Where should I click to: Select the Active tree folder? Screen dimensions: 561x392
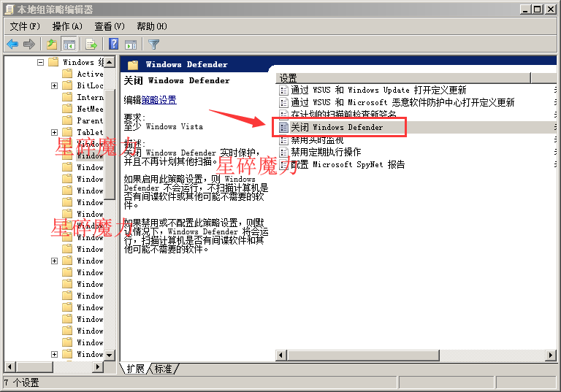coord(90,74)
